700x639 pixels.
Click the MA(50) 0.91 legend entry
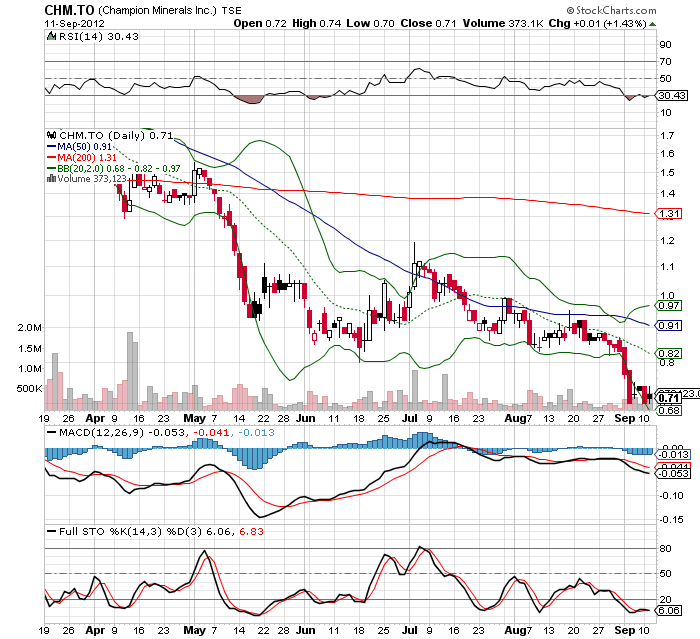[x=79, y=146]
